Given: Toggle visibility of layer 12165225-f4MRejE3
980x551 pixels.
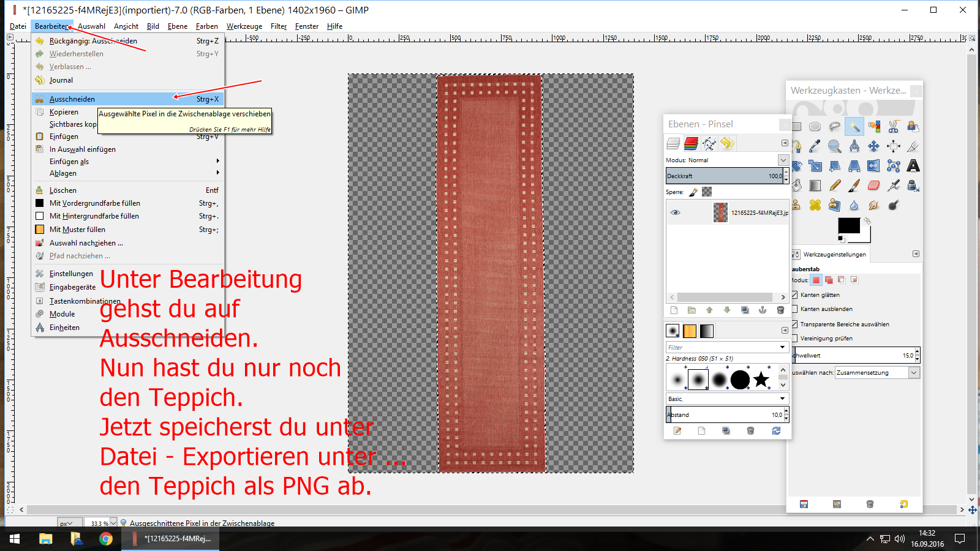Looking at the screenshot, I should tap(676, 212).
